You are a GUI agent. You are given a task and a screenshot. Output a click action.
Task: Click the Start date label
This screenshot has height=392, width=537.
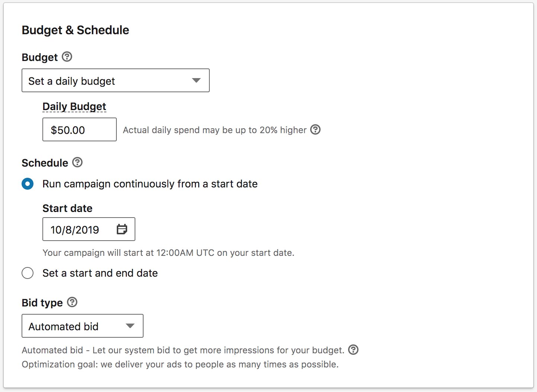(x=67, y=208)
